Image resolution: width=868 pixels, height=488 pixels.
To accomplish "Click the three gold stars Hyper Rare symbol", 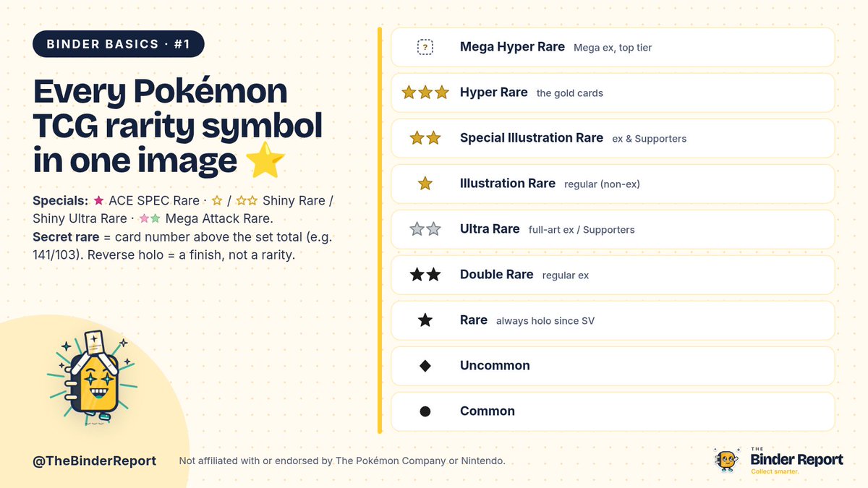I will pos(425,93).
